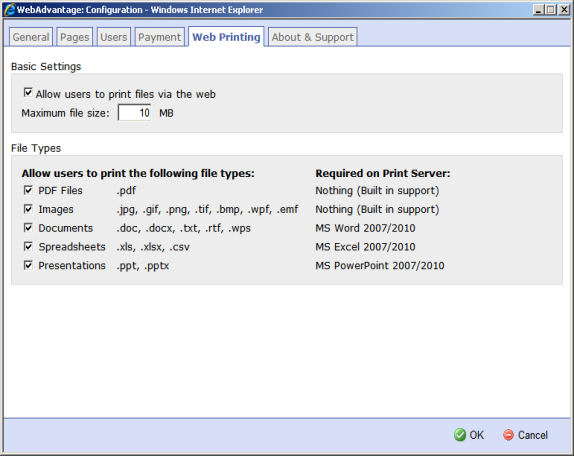This screenshot has width=574, height=456.
Task: Switch to the General tab
Action: pyautogui.click(x=31, y=37)
